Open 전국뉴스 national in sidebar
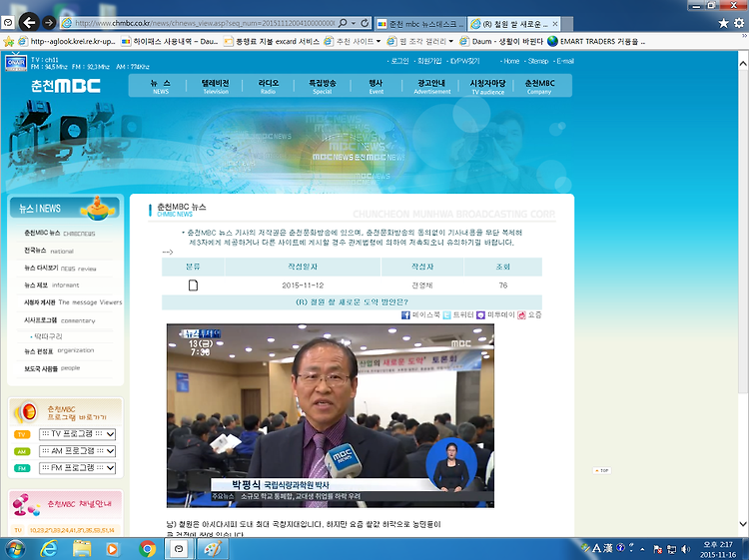Viewport: 749px width, 560px height. [x=49, y=251]
